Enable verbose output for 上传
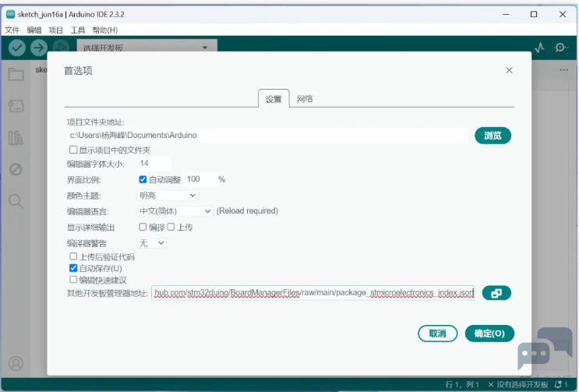 171,227
